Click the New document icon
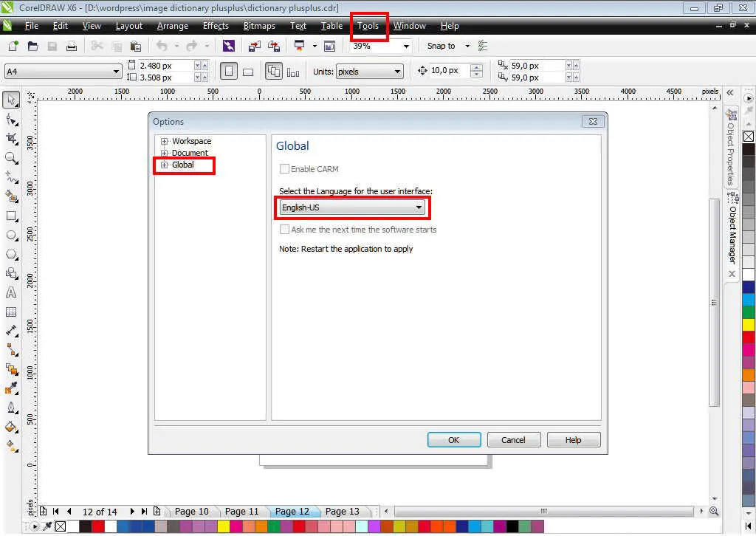 [x=13, y=46]
